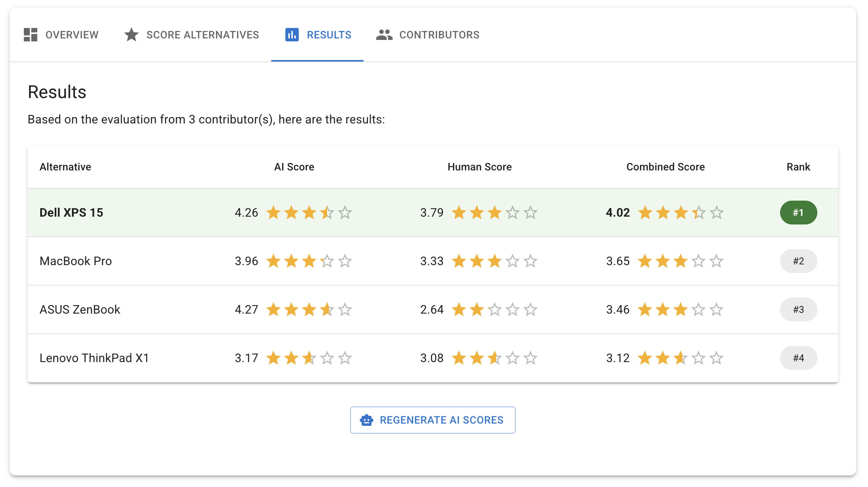Click the #4 rank badge for Lenovo ThinkPad

[798, 358]
